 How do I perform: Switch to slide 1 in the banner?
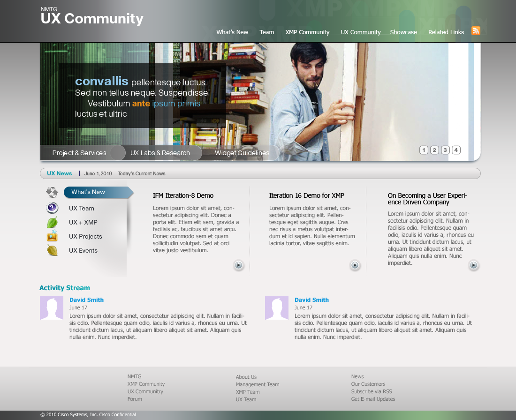click(424, 150)
